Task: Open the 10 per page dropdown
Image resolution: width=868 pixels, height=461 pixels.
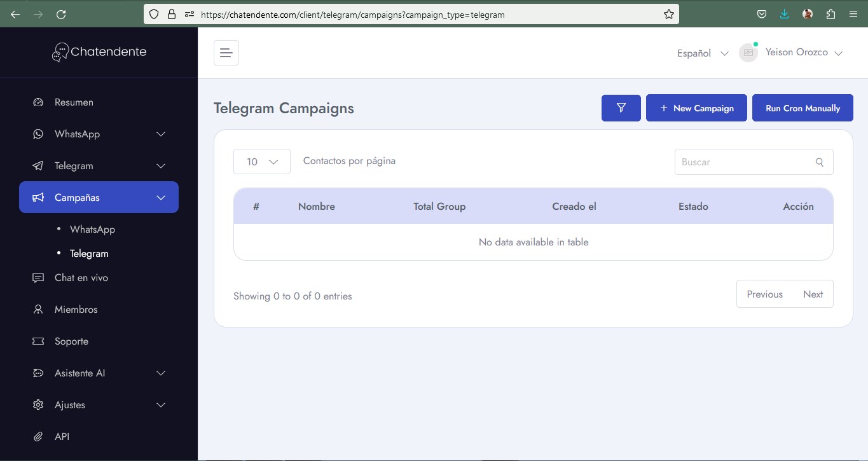Action: [262, 162]
